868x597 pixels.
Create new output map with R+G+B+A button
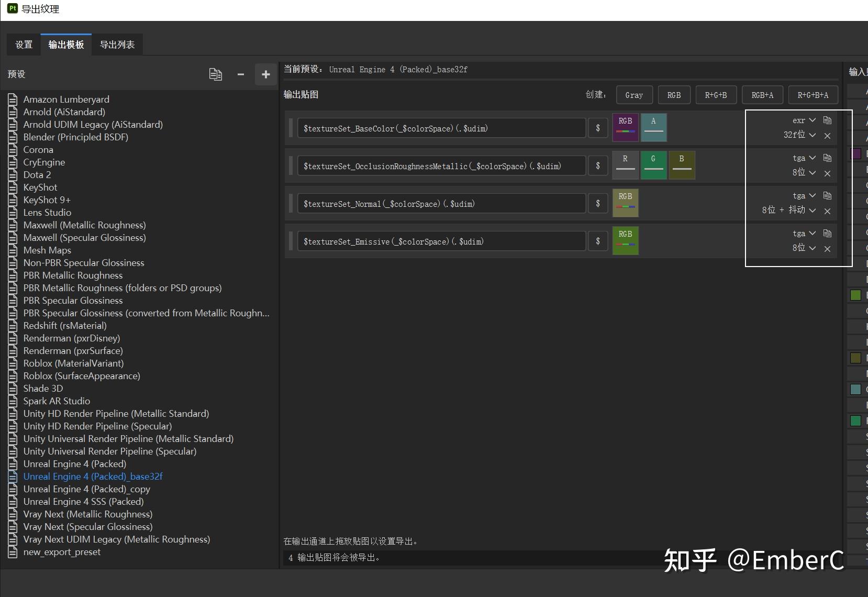click(813, 95)
